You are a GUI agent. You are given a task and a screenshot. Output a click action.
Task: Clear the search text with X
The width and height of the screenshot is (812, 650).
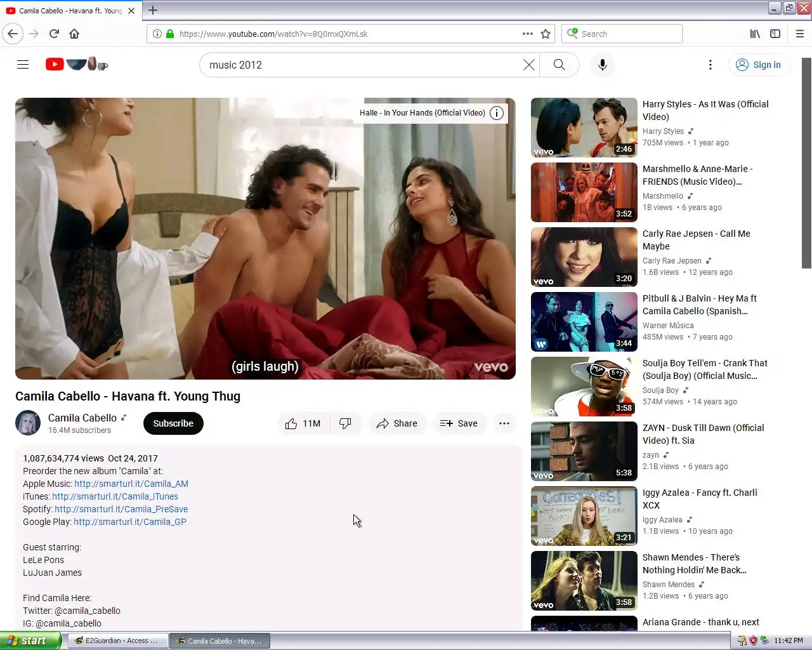point(528,65)
